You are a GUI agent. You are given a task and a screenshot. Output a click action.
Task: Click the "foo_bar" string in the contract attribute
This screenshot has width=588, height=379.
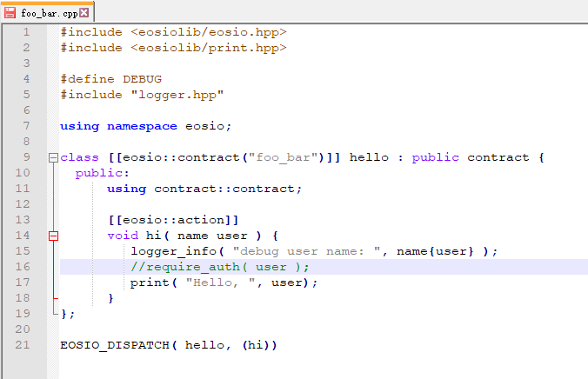point(283,157)
